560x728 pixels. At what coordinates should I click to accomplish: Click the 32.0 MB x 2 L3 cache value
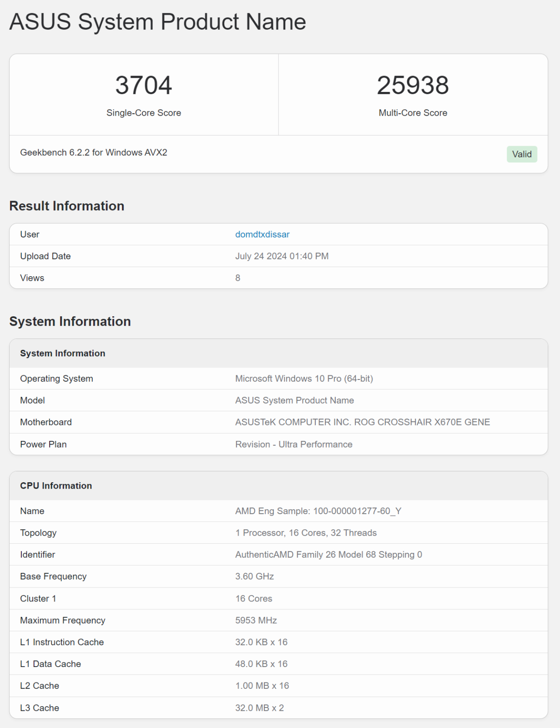259,708
